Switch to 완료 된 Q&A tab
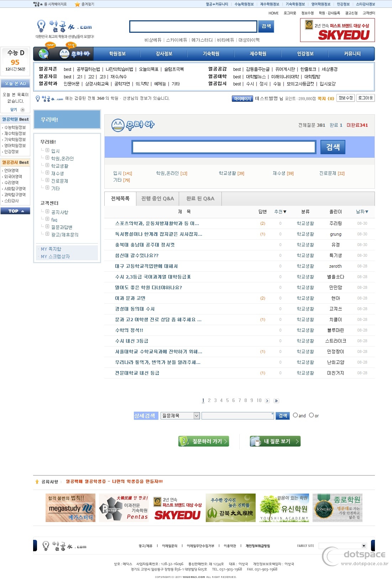Image resolution: width=392 pixels, height=584 pixels. tap(200, 199)
